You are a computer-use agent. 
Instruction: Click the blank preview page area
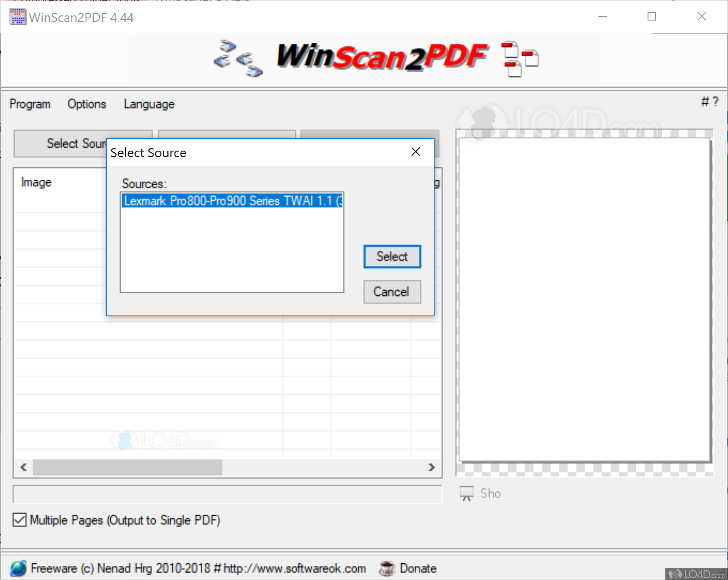click(x=585, y=300)
